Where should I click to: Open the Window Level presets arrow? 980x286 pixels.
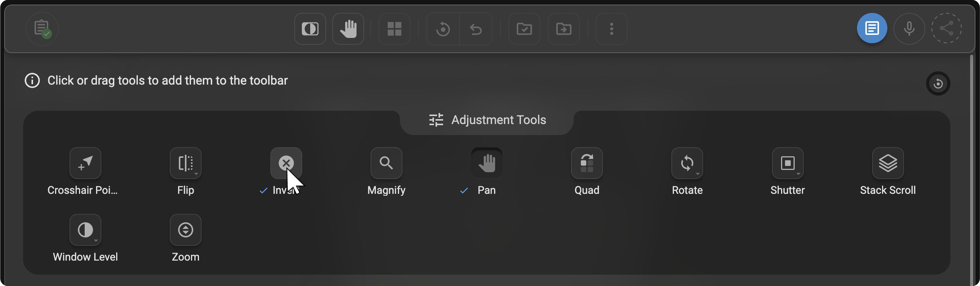[x=96, y=241]
